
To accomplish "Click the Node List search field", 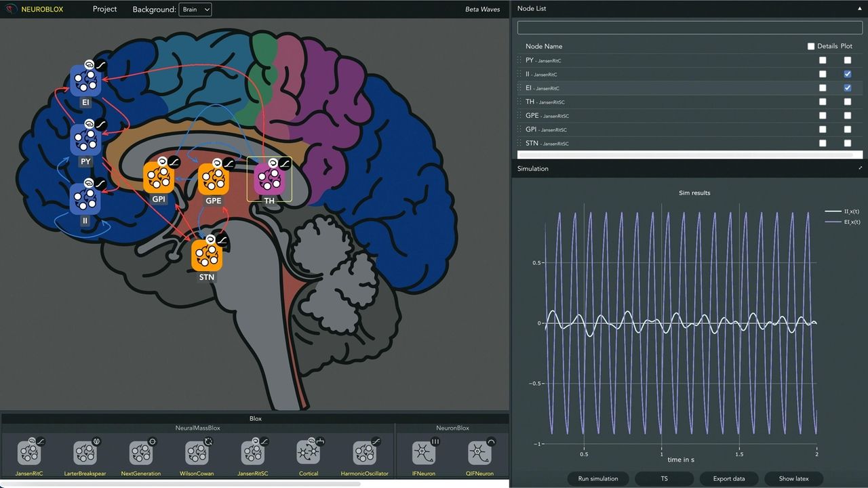I will pyautogui.click(x=690, y=28).
